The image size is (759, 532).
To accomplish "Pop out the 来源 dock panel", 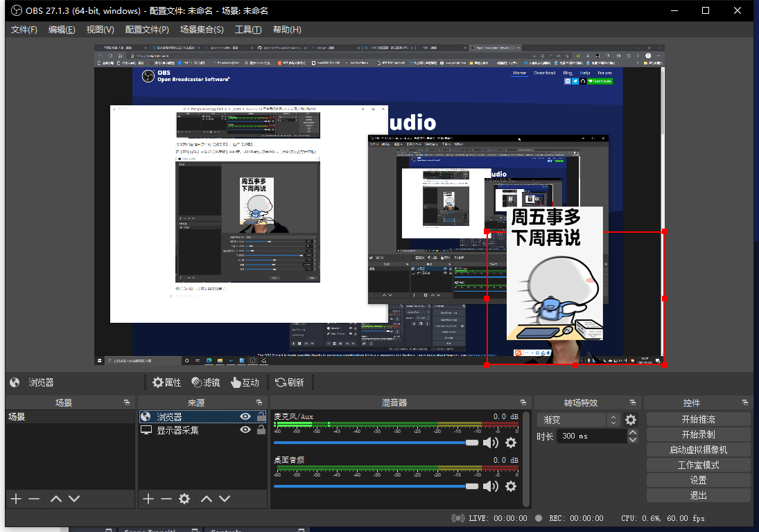I will tap(259, 402).
